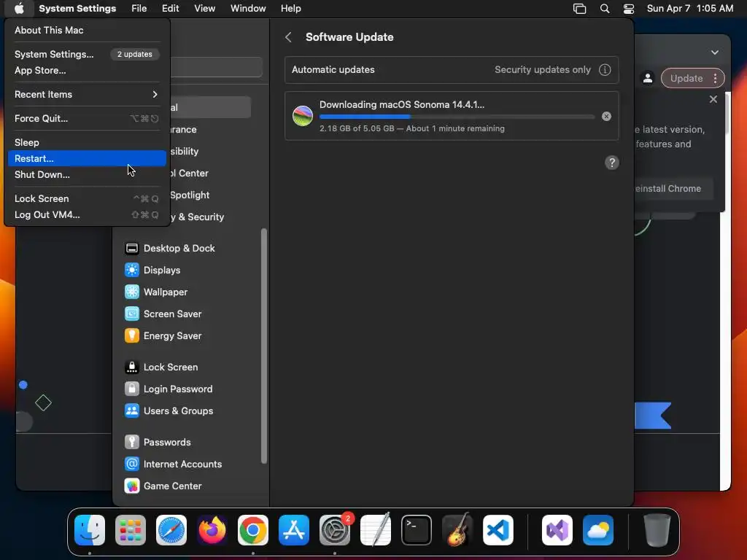This screenshot has height=560, width=747.
Task: Click Reinstall Chrome button
Action: 673,189
